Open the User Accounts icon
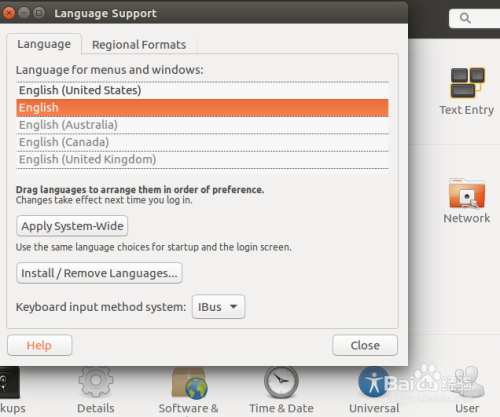 pos(467,382)
